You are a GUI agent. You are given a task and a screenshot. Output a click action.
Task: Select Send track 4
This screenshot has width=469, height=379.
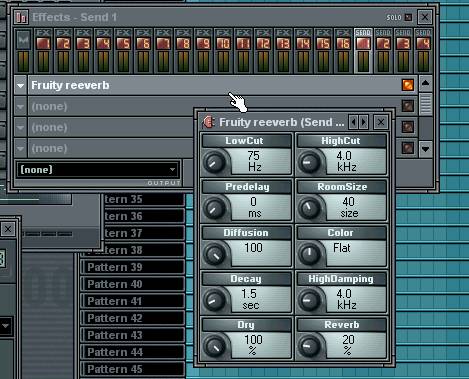[x=423, y=51]
